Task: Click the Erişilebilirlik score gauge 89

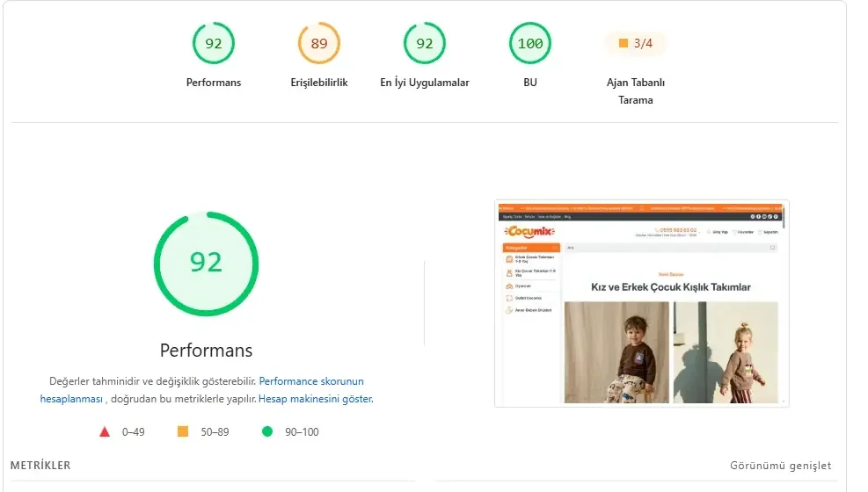Action: [x=319, y=43]
